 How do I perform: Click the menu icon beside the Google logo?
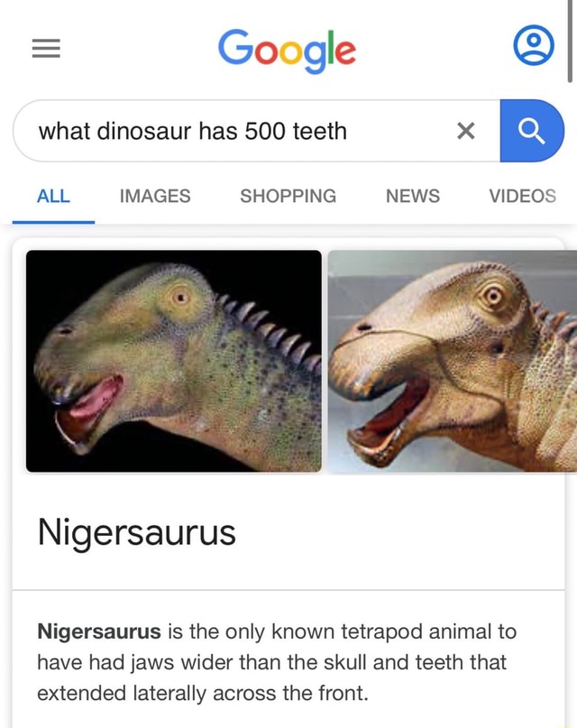tap(45, 48)
